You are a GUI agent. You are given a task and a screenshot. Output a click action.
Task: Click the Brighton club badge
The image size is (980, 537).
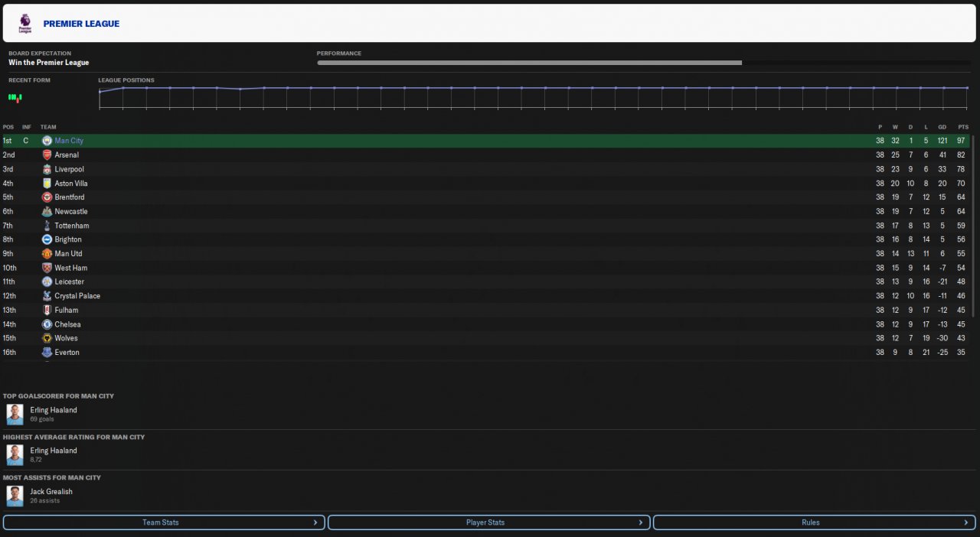(x=47, y=239)
